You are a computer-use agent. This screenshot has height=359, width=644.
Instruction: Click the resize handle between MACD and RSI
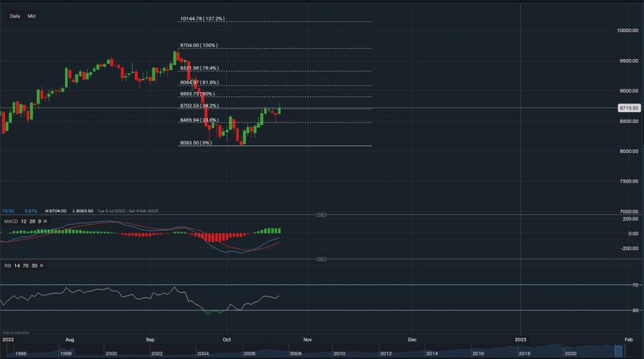[321, 259]
